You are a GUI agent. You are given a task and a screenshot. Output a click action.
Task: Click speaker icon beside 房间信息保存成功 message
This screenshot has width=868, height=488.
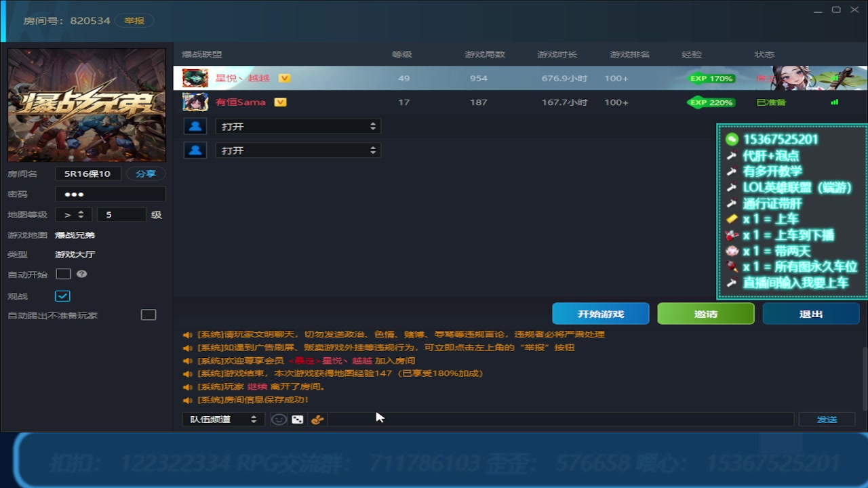[x=188, y=400]
